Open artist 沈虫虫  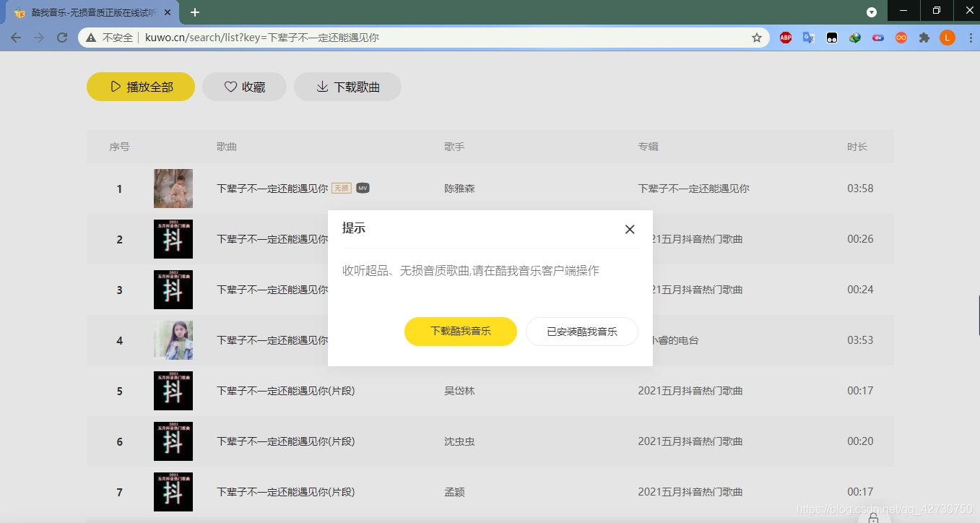pos(459,441)
